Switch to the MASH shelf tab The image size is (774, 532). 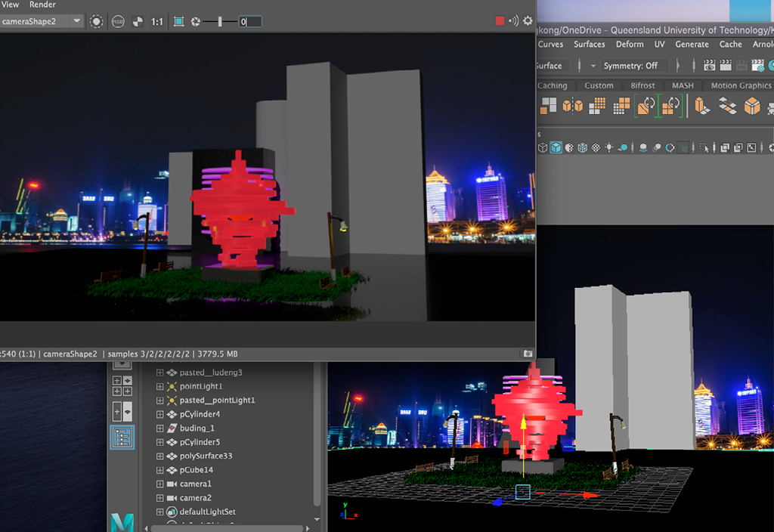click(683, 85)
